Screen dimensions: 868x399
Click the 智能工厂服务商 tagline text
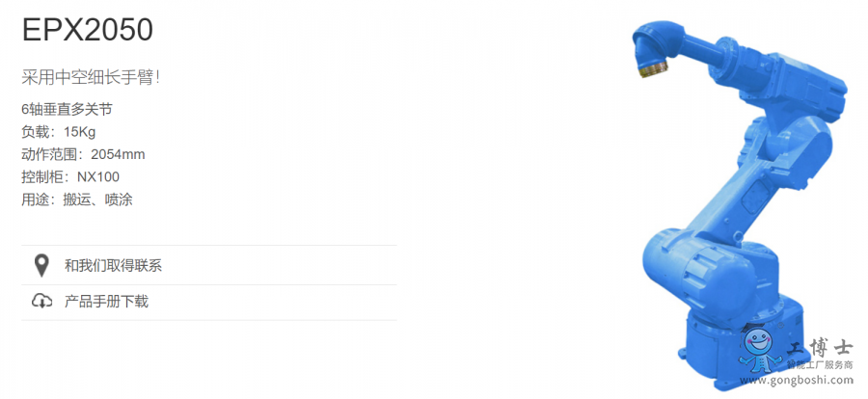[x=818, y=365]
